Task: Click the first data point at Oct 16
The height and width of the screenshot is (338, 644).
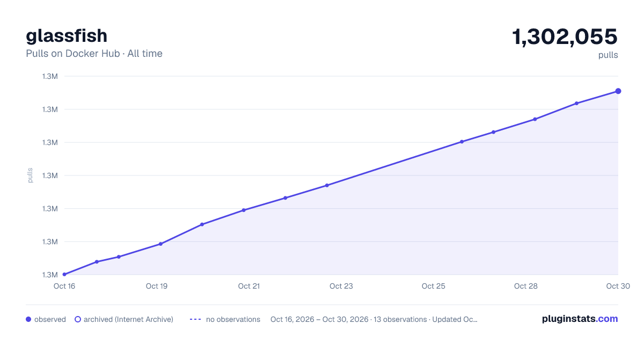Action: 64,274
